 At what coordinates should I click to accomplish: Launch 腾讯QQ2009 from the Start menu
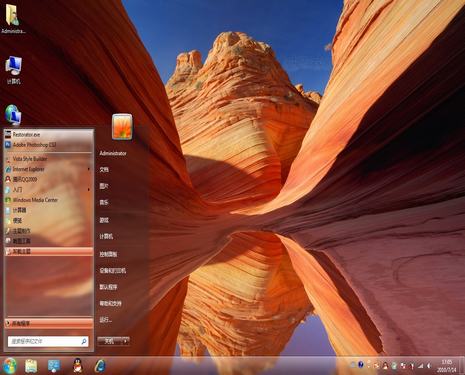click(x=48, y=179)
